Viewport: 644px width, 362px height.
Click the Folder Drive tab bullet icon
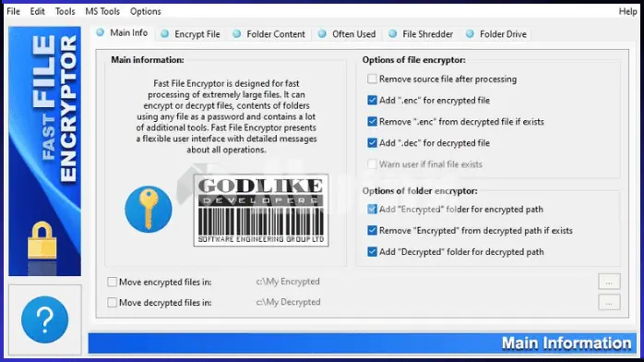(470, 34)
